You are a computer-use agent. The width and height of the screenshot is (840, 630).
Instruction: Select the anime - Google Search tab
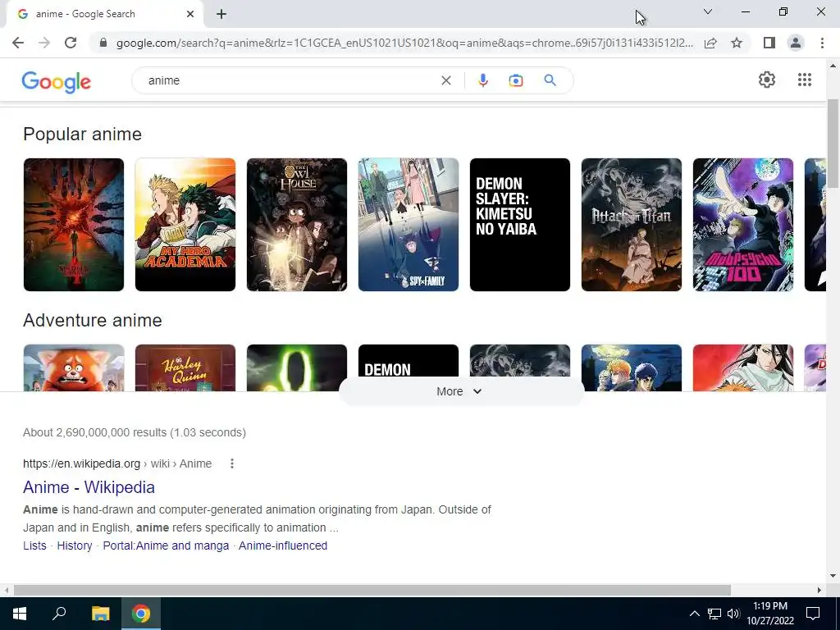coord(105,14)
